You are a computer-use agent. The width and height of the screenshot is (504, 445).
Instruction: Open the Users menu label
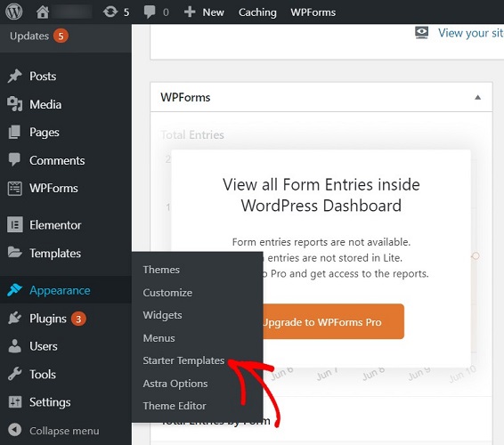pos(44,346)
